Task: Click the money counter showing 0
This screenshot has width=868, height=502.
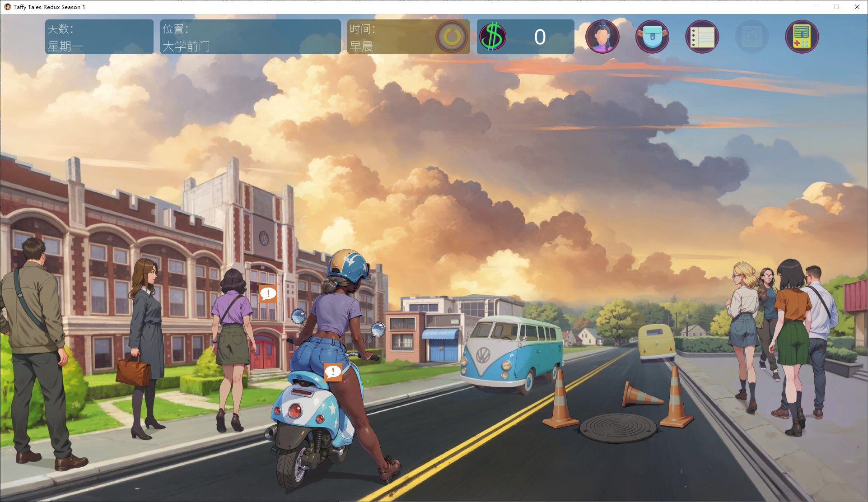Action: point(540,37)
